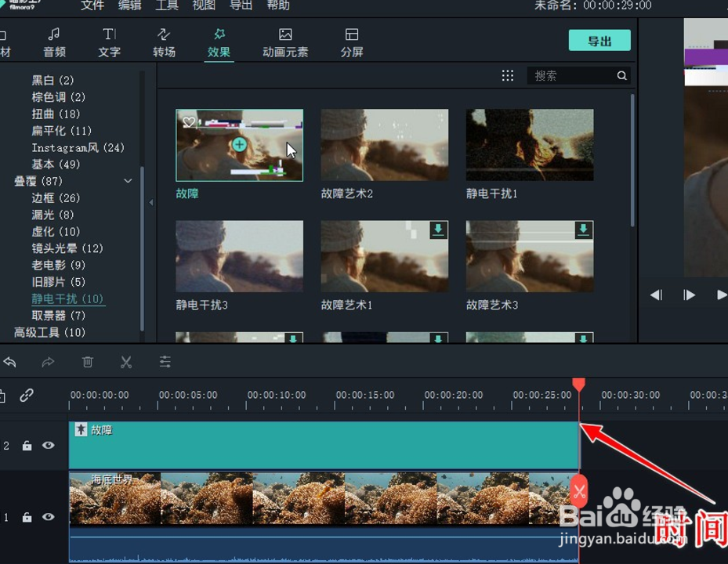
Task: Click the redo arrow icon
Action: click(x=49, y=362)
